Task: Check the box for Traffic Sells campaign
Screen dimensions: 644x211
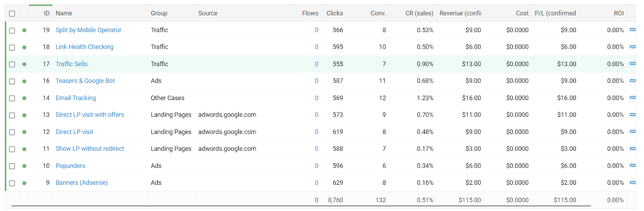Action: click(x=12, y=64)
